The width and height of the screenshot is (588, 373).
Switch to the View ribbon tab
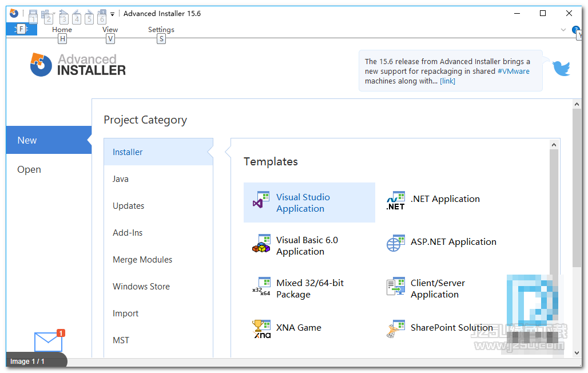click(110, 30)
